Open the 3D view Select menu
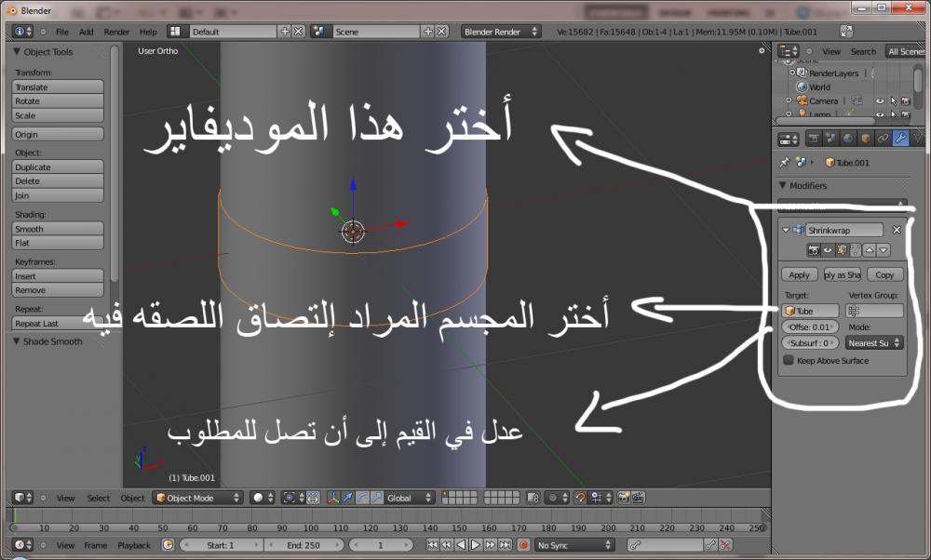Viewport: 931px width, 560px height. 98,499
